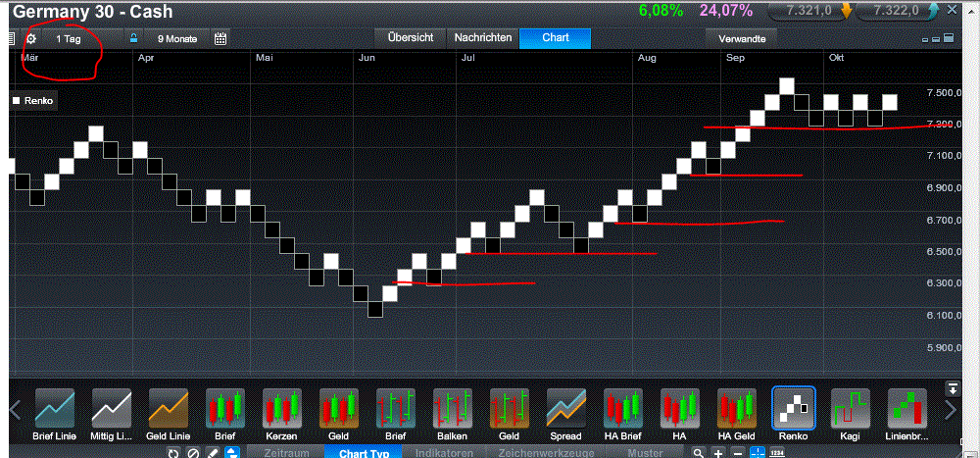Open the Verwandte tab
This screenshot has width=980, height=458.
click(742, 38)
